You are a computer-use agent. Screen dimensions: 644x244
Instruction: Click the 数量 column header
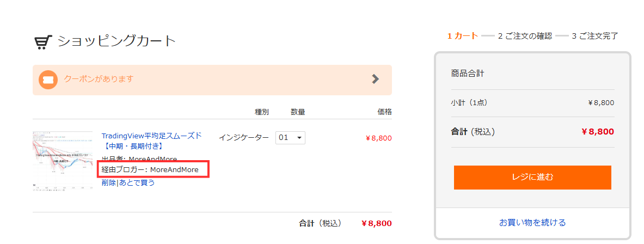pos(297,112)
